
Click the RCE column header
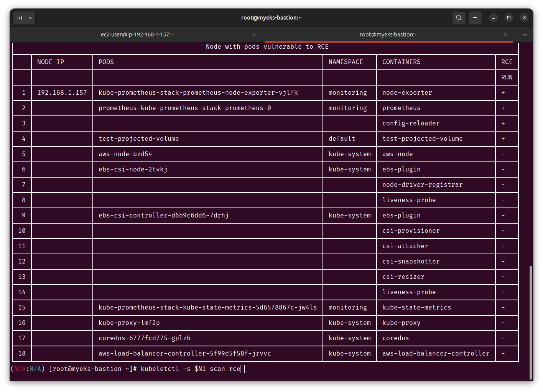[x=507, y=62]
